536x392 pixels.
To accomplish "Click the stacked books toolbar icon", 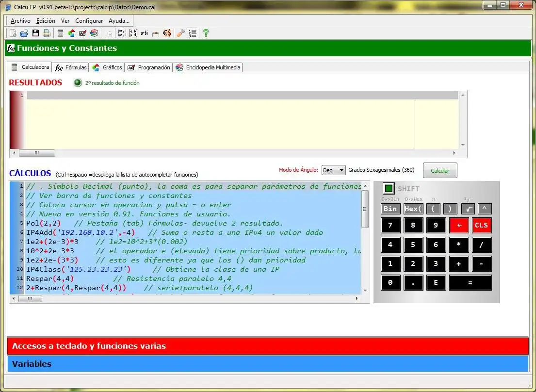I will 94,33.
